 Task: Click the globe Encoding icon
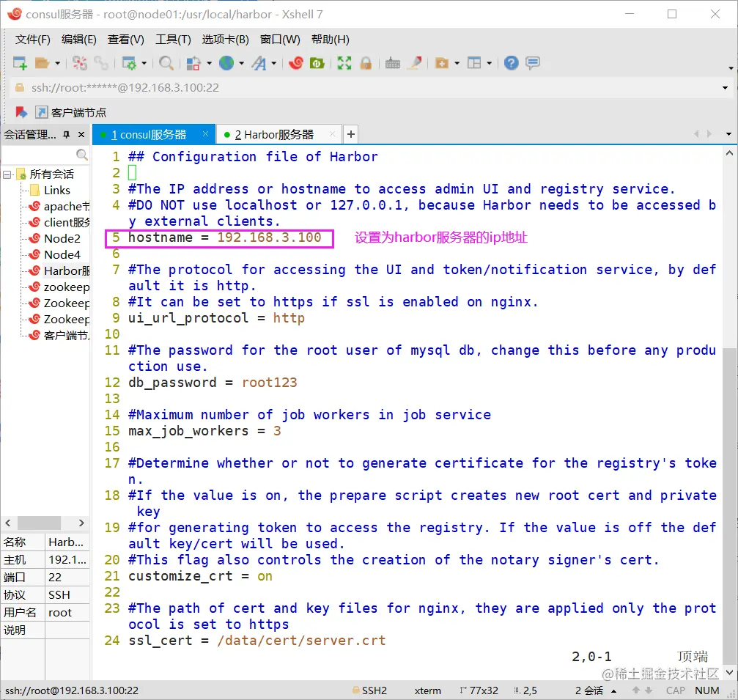pos(226,62)
